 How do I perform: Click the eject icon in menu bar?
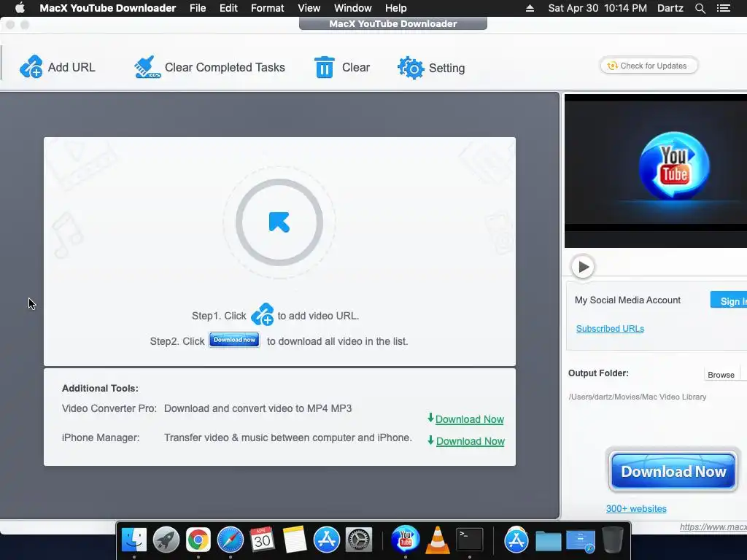[x=530, y=8]
